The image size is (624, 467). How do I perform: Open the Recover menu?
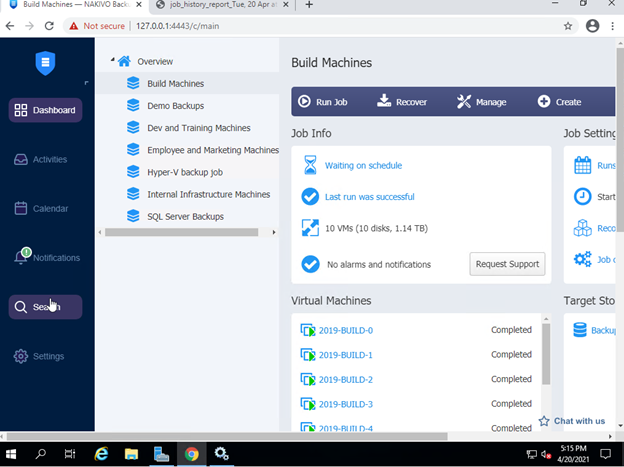[402, 102]
